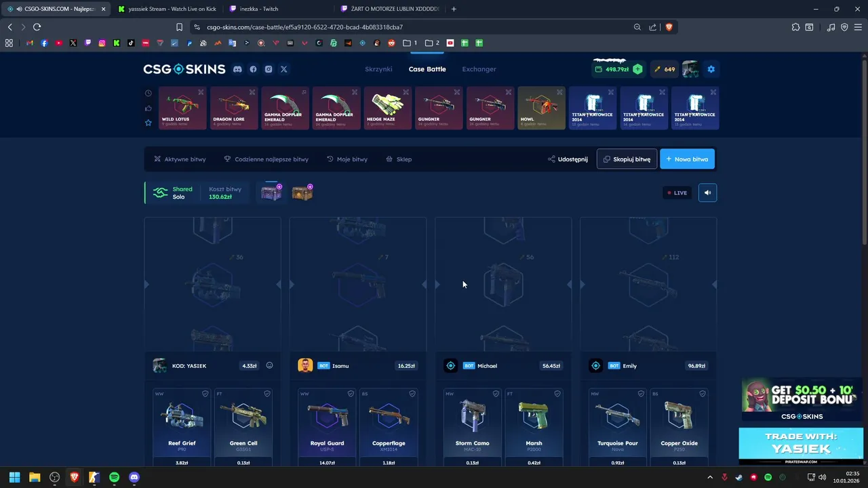Open site settings gear icon
The width and height of the screenshot is (868, 488).
(711, 69)
